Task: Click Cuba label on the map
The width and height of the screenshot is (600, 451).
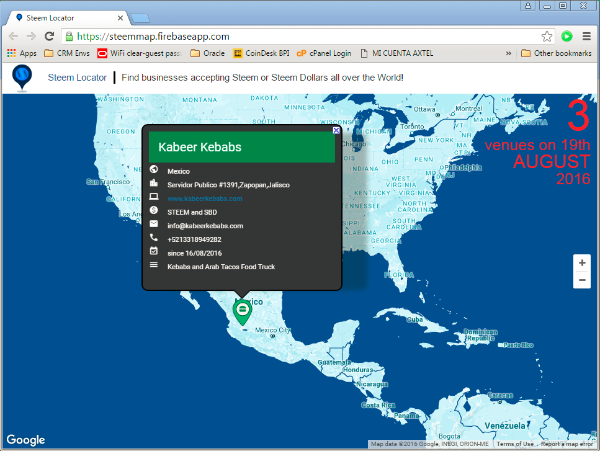Action: 415,319
